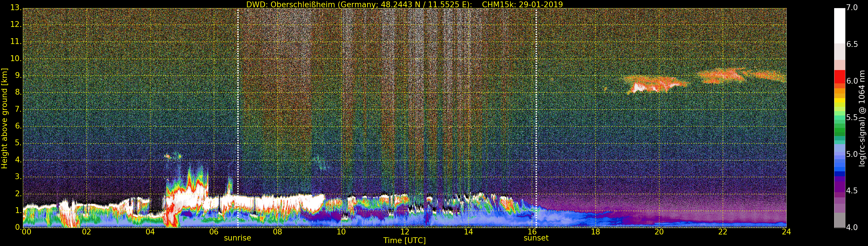This screenshot has width=868, height=246.
Task: Click the 12 hour tick on time axis
Action: pos(405,232)
